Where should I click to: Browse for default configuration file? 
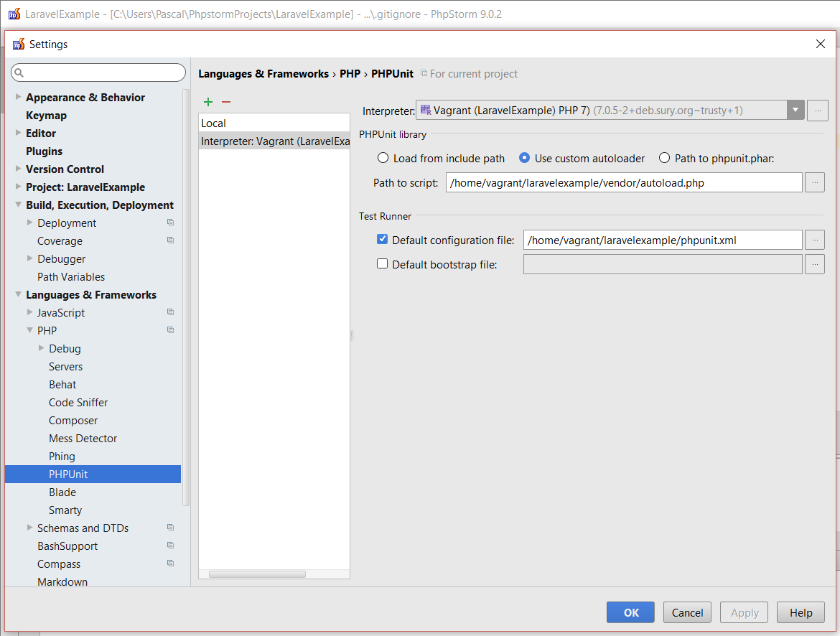click(815, 240)
